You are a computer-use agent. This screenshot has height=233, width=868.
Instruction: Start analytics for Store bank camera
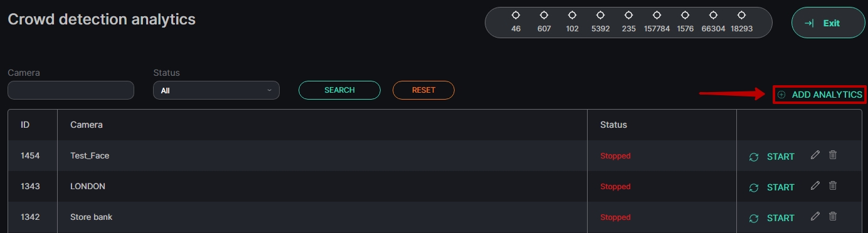(772, 218)
